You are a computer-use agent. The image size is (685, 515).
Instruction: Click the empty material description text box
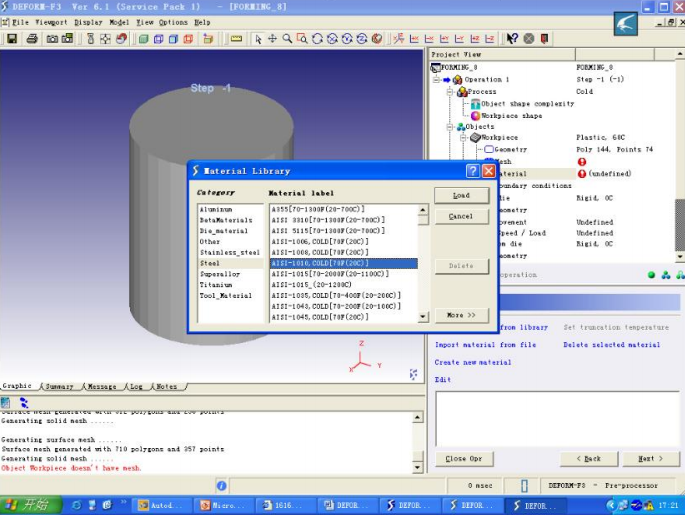tap(557, 418)
